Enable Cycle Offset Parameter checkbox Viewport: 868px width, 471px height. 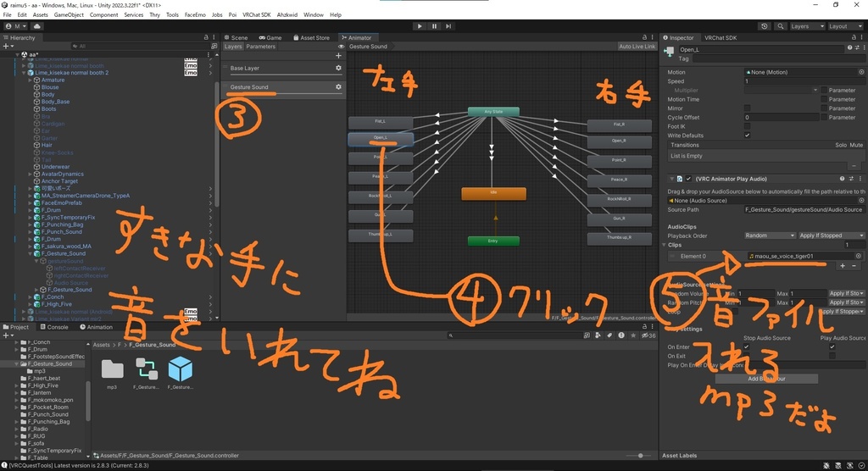point(824,118)
